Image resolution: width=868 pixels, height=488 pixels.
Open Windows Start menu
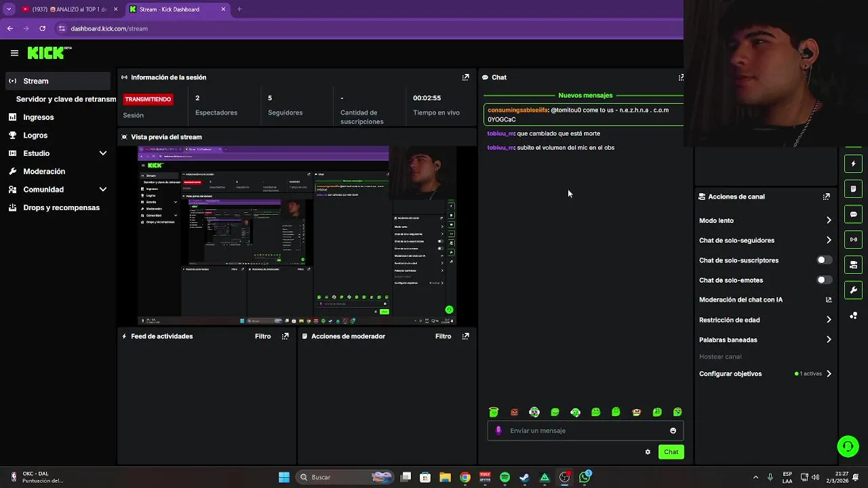pos(284,477)
